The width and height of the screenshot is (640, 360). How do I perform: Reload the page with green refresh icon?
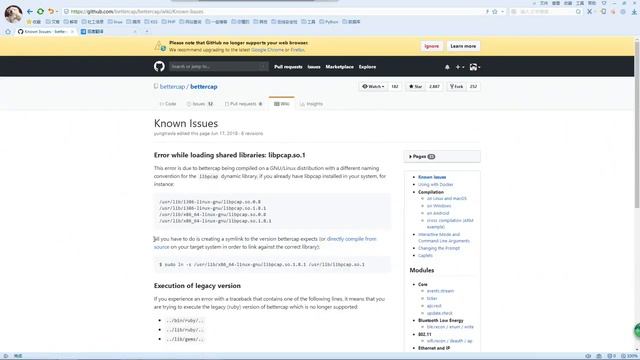tap(40, 11)
